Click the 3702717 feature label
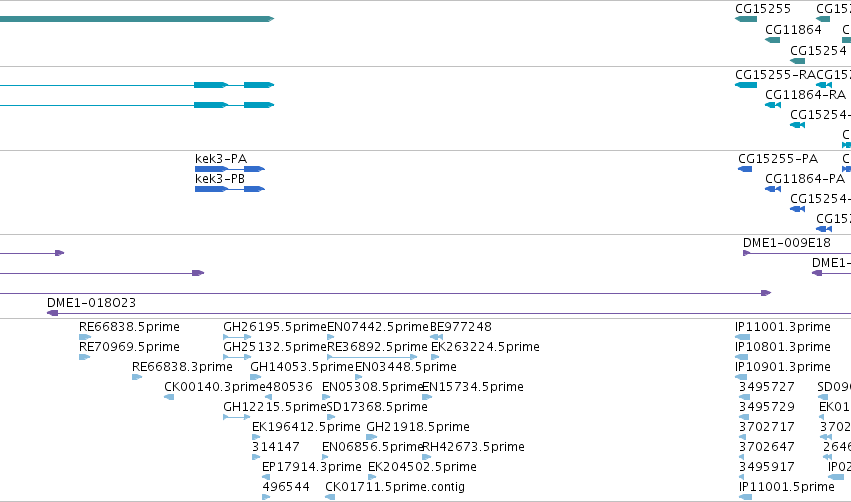 (767, 427)
